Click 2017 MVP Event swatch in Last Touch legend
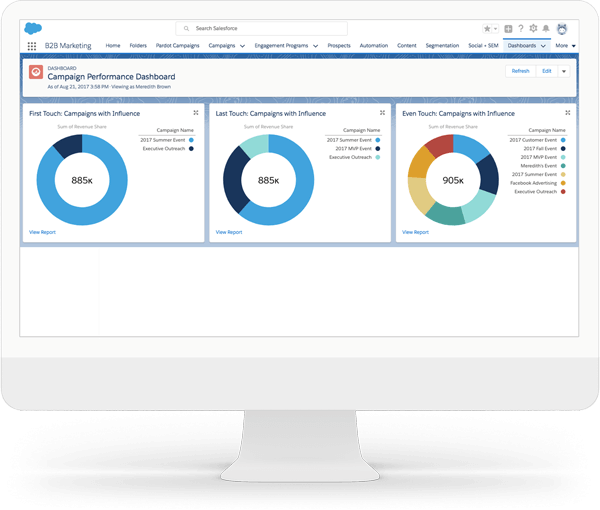The width and height of the screenshot is (600, 510). point(378,148)
